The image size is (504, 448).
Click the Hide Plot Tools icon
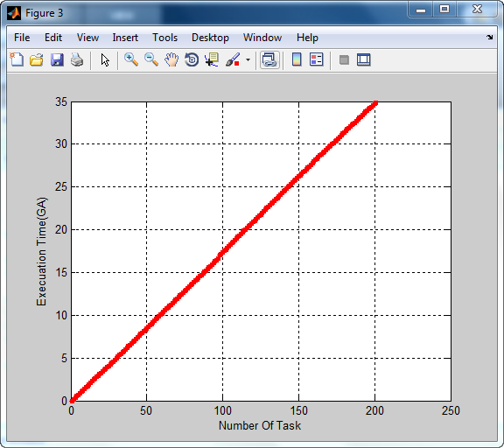point(344,59)
